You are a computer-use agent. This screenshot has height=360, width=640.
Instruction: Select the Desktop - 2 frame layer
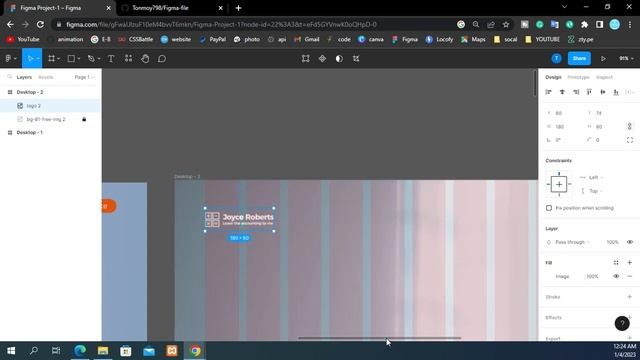(x=30, y=92)
